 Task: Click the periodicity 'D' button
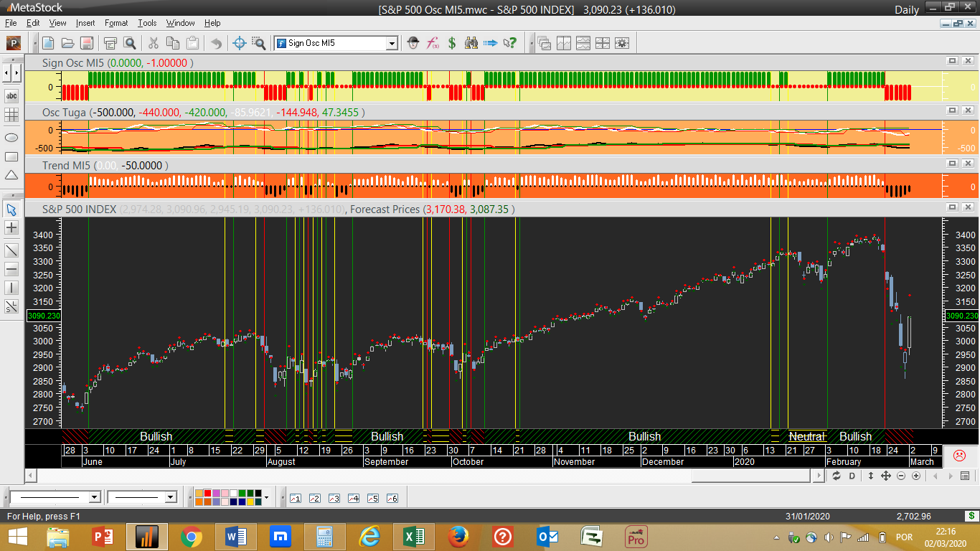tap(852, 476)
